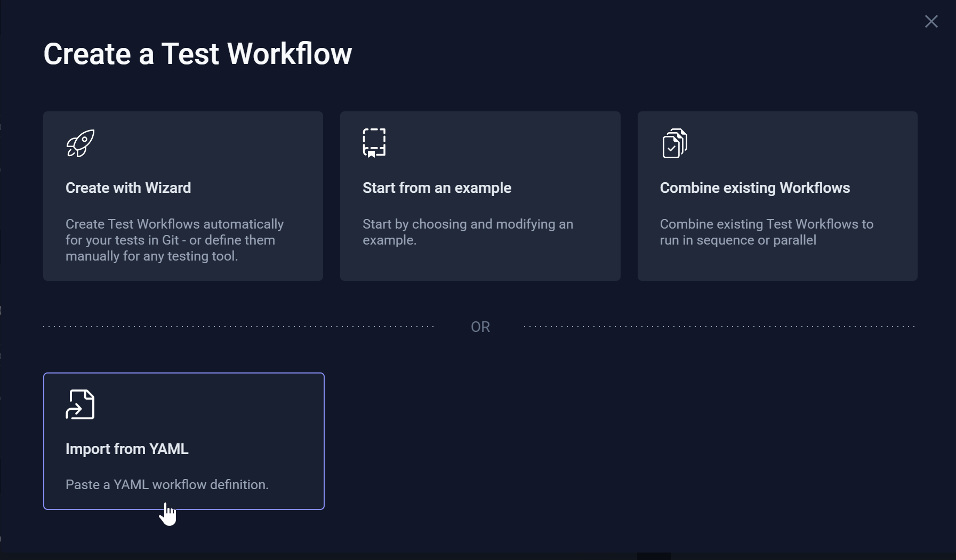Image resolution: width=956 pixels, height=560 pixels.
Task: Click blank space under Start from example description
Action: pos(480,264)
